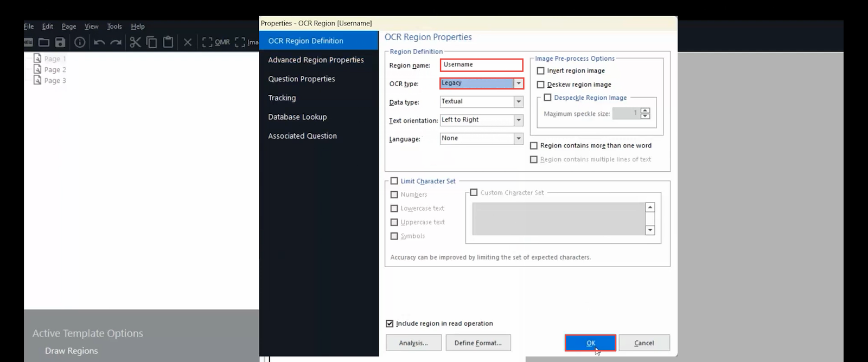Switch to Advanced Region Properties tab
Screen dimensions: 868x362
click(x=316, y=60)
